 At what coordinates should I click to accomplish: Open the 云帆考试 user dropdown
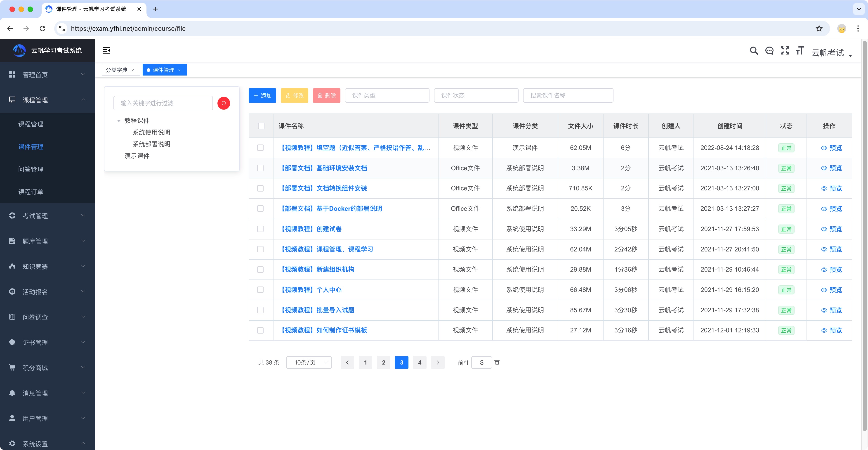click(x=832, y=53)
